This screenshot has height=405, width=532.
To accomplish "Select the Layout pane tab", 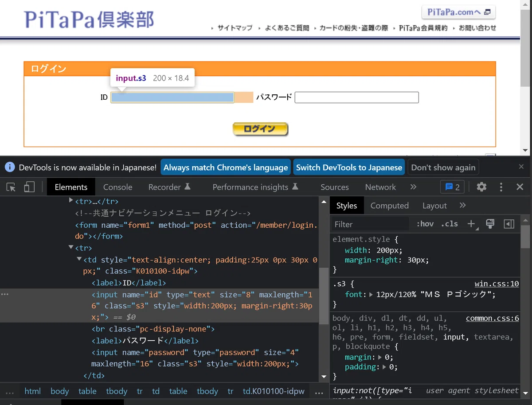I will [x=434, y=206].
